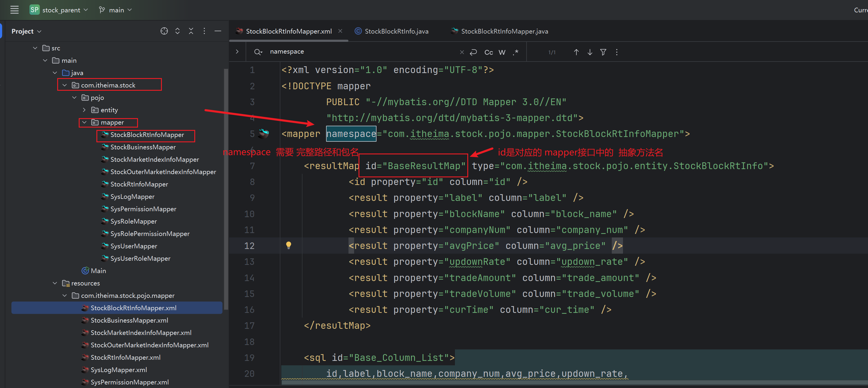Toggle Match Case search option
This screenshot has width=868, height=388.
tap(489, 52)
